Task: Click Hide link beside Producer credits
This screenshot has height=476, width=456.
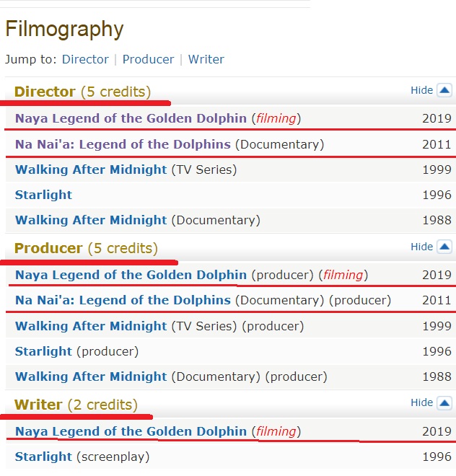Action: tap(421, 247)
